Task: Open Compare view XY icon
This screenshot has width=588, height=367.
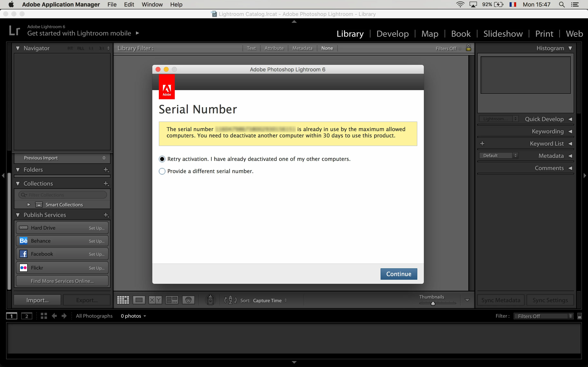Action: pyautogui.click(x=155, y=300)
